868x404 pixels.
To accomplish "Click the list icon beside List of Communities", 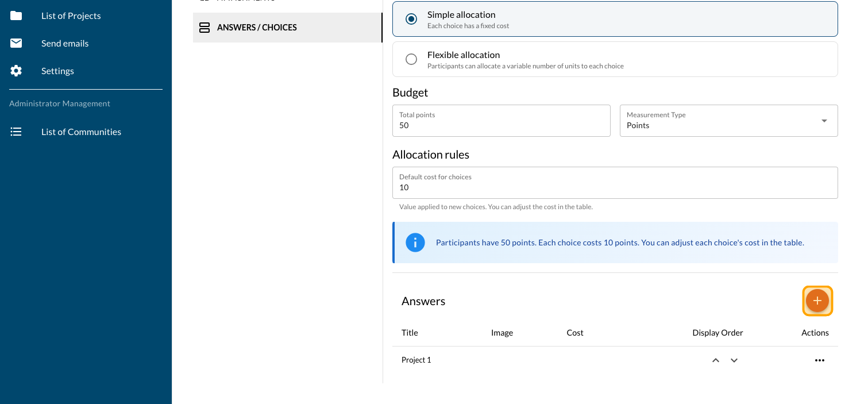I will [16, 132].
